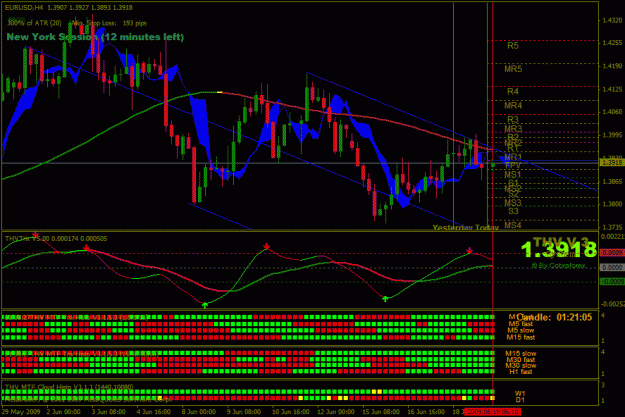Select the M5 slow row label
The width and height of the screenshot is (625, 417).
coord(521,330)
